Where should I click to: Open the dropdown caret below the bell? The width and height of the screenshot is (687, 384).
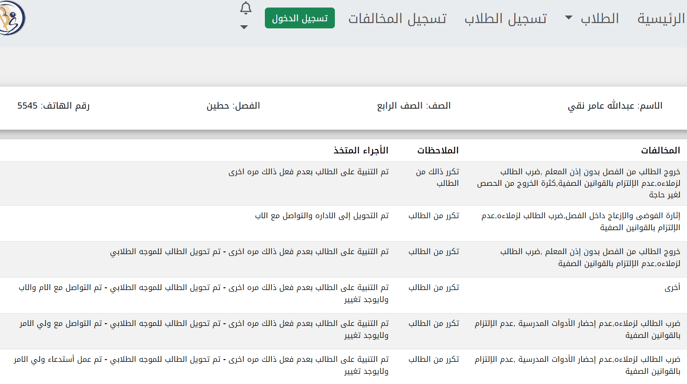pyautogui.click(x=244, y=27)
